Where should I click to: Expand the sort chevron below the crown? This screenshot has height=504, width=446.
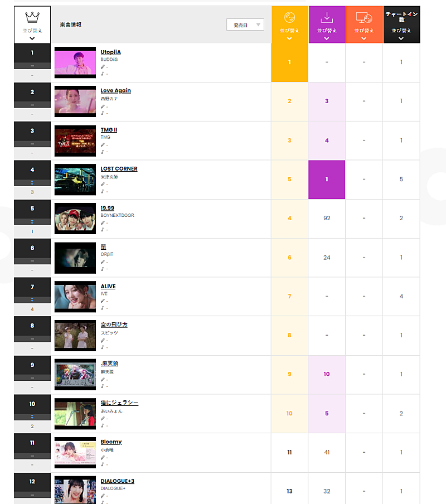click(32, 38)
